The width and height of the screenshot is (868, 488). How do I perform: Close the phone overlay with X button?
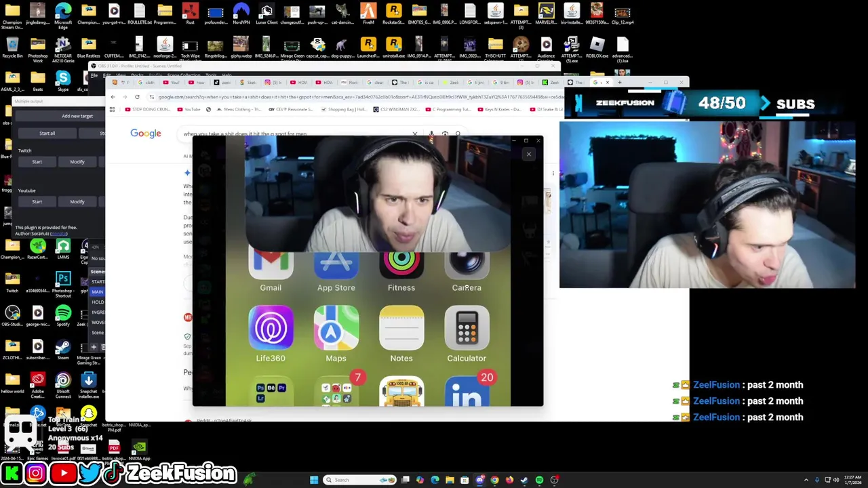(529, 155)
